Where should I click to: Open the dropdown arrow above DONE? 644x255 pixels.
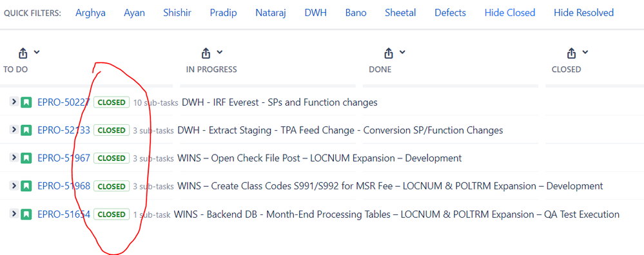tap(402, 52)
